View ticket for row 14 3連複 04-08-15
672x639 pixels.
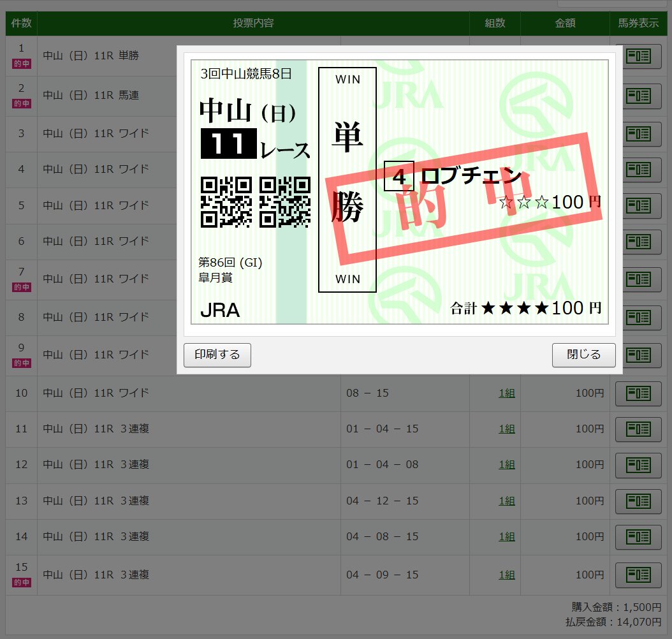pos(639,537)
